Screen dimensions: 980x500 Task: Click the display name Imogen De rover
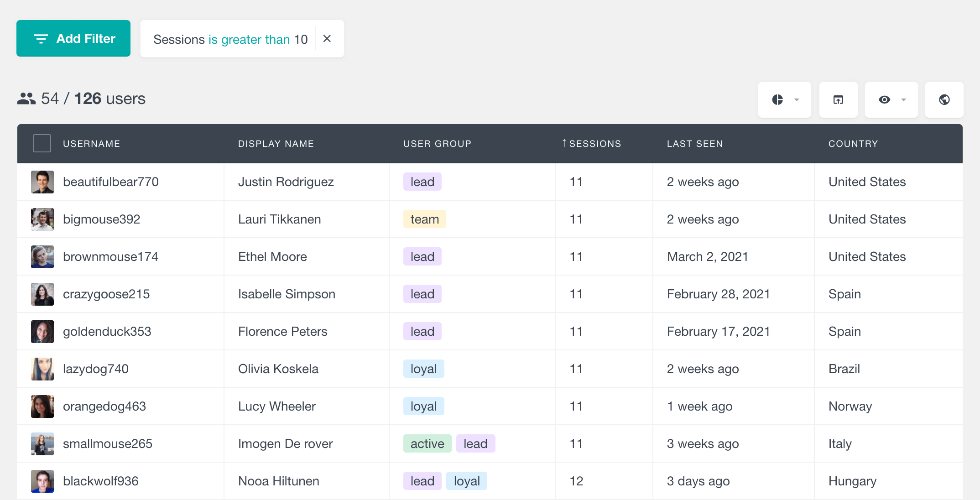click(x=286, y=444)
